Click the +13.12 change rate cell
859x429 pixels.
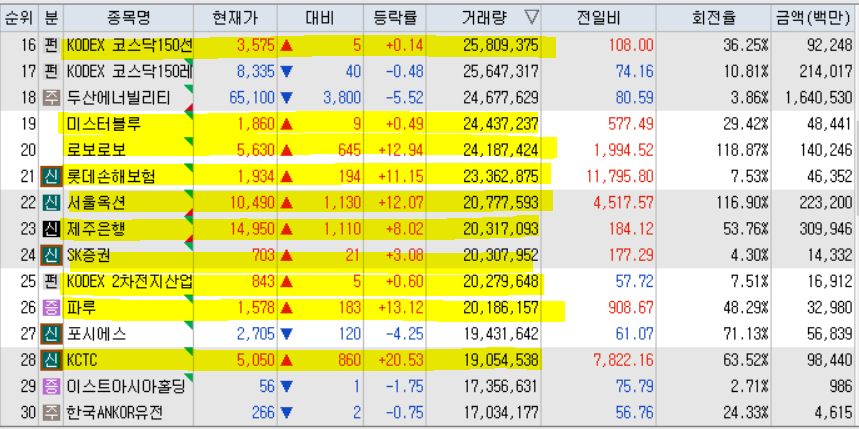point(400,308)
